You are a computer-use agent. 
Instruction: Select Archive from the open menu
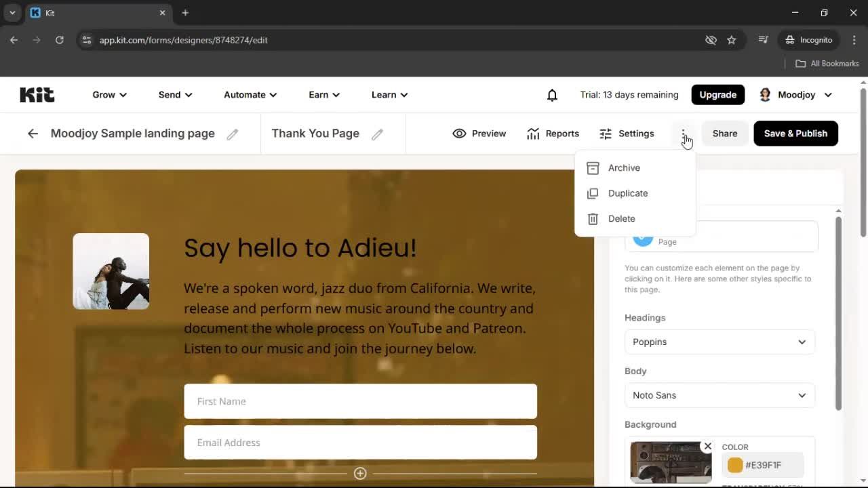coord(623,167)
